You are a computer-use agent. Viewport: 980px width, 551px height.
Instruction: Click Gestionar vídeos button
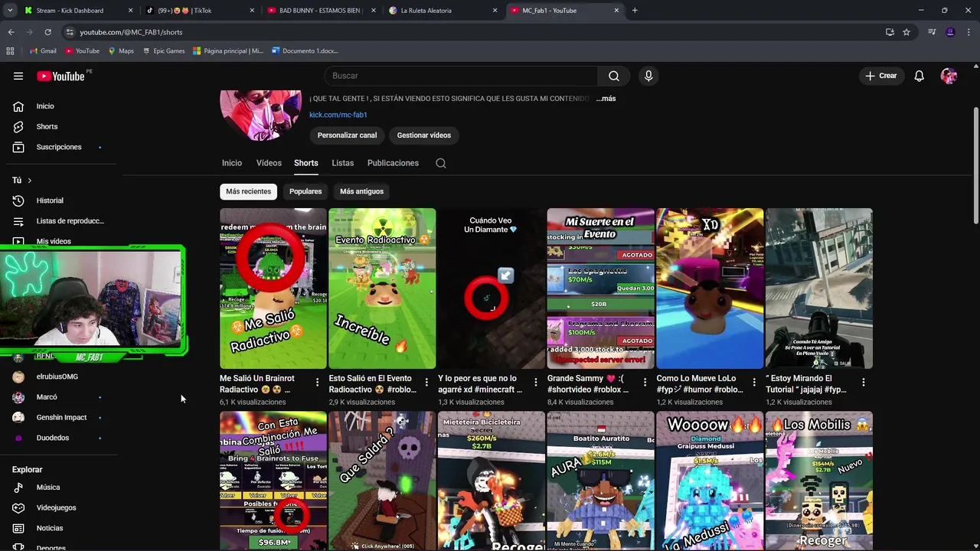pyautogui.click(x=424, y=135)
